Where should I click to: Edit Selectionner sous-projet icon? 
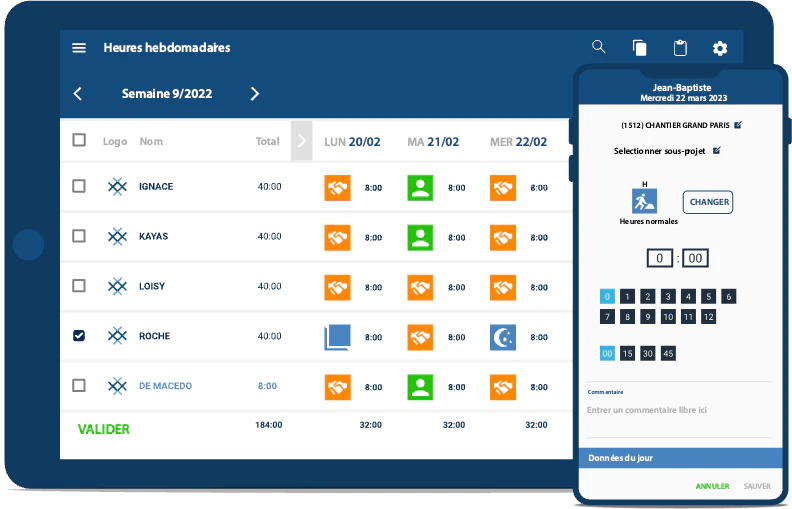716,150
